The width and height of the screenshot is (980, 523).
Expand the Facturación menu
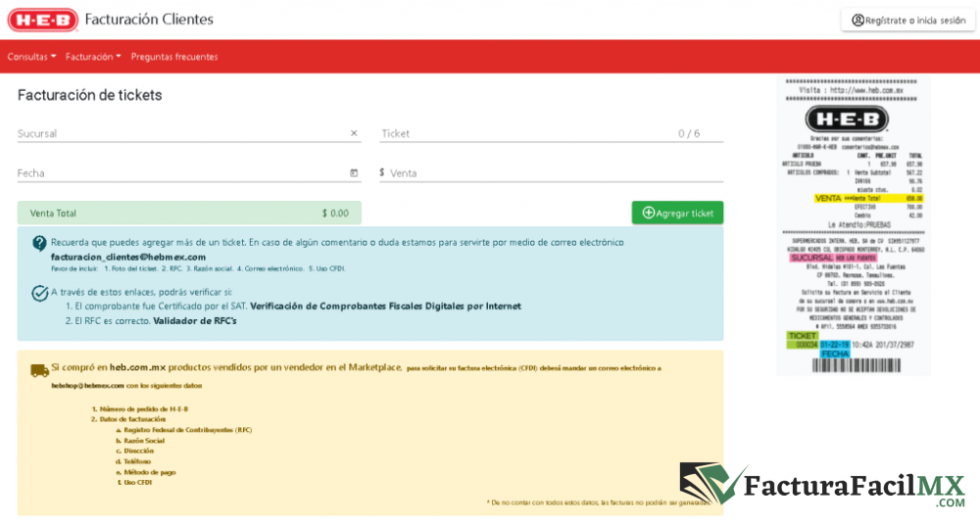[x=93, y=57]
